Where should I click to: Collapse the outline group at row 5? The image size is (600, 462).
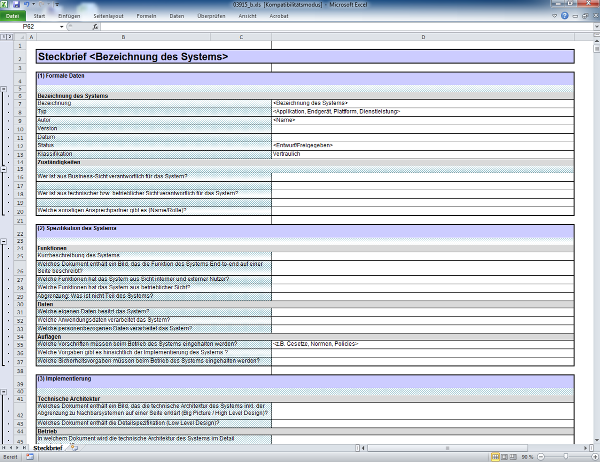click(5, 87)
